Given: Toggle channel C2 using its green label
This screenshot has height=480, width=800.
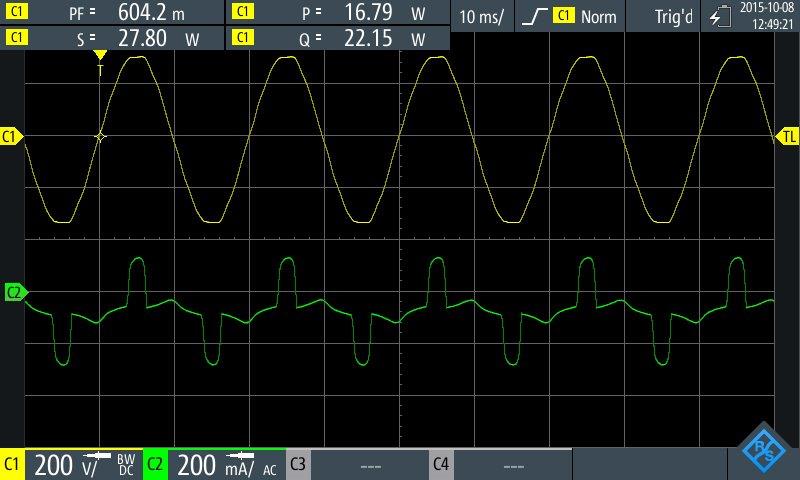Looking at the screenshot, I should click(x=156, y=464).
